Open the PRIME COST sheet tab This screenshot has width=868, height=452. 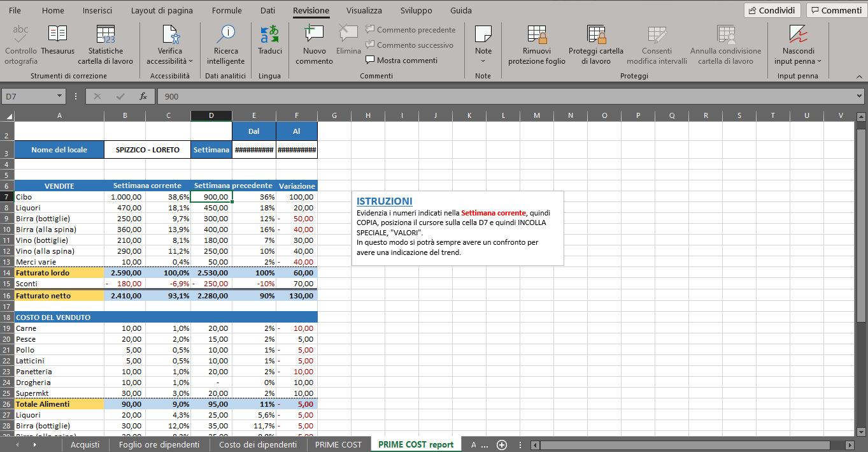click(x=338, y=445)
